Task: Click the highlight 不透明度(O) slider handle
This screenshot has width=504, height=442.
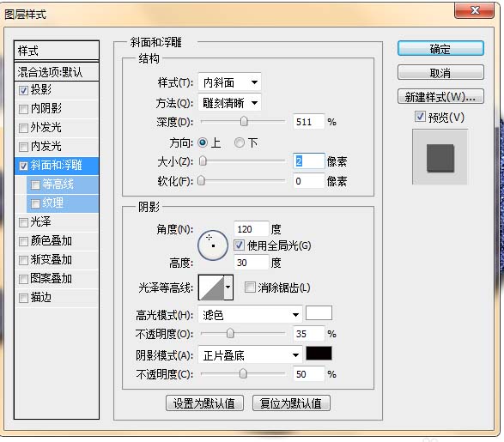Action: pyautogui.click(x=230, y=333)
